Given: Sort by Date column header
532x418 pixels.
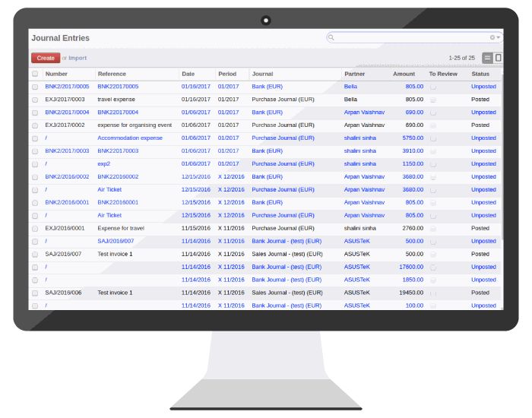Looking at the screenshot, I should pos(188,74).
